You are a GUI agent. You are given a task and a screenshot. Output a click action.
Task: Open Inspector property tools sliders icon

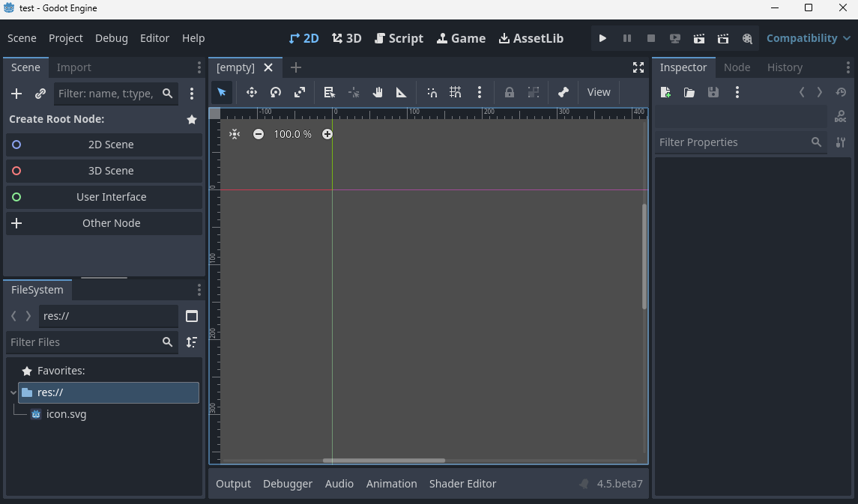pyautogui.click(x=841, y=143)
